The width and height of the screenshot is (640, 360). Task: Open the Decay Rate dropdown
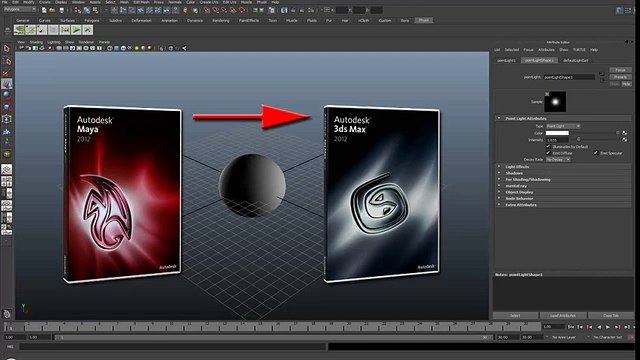558,159
